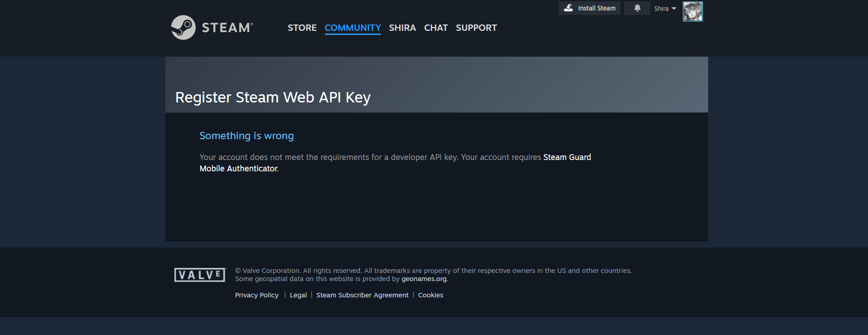Open the Steam Subscriber Agreement link
868x335 pixels.
362,295
